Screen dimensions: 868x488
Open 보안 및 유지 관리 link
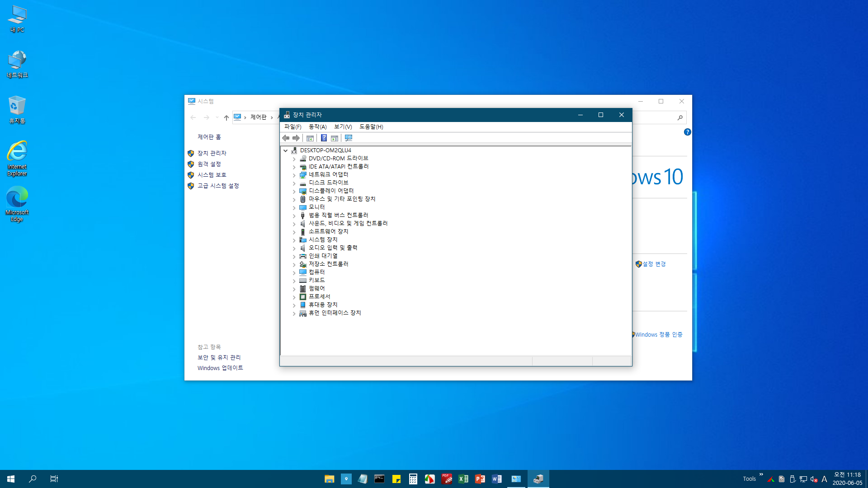coord(219,358)
